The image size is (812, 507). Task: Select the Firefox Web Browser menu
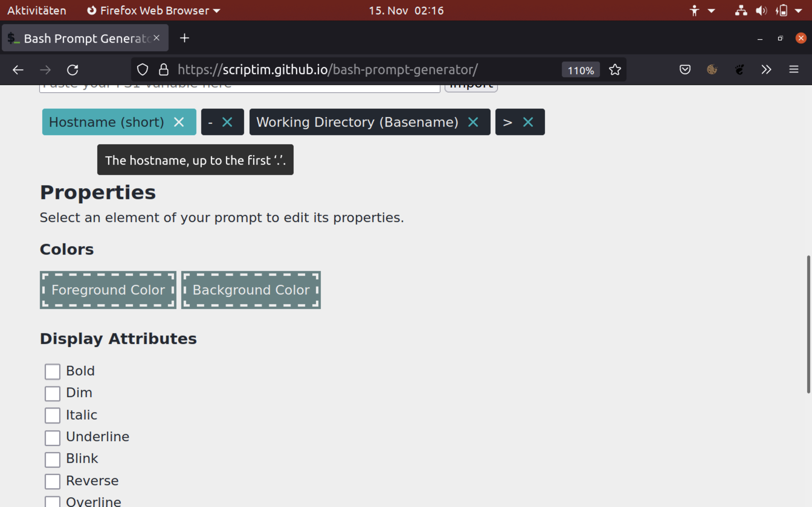tap(154, 11)
